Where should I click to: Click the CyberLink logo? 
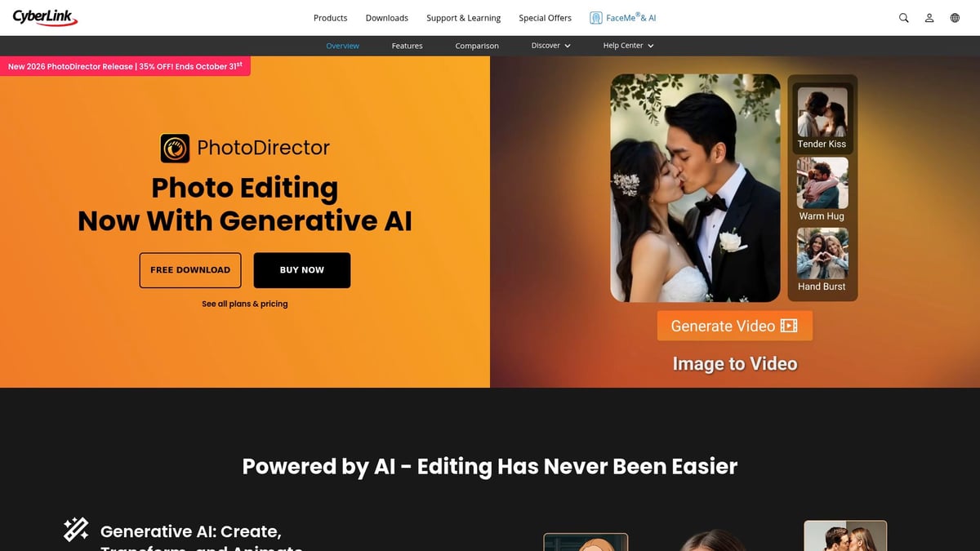tap(45, 16)
